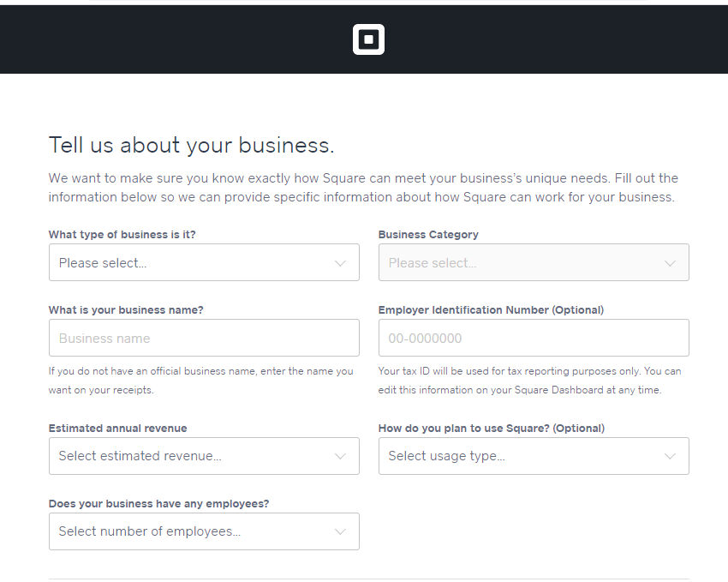Open the Estimated annual revenue dropdown
Screen dimensions: 728x582
point(204,456)
